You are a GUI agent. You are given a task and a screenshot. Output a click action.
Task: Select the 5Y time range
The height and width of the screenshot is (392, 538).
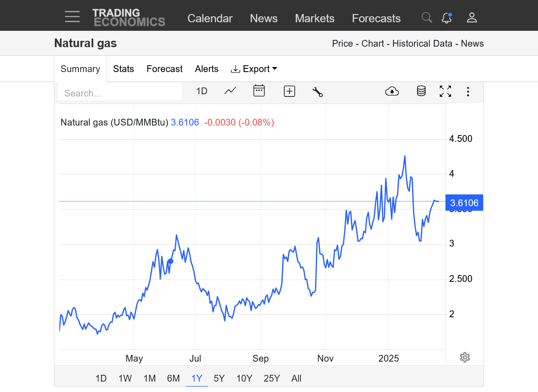(x=219, y=378)
